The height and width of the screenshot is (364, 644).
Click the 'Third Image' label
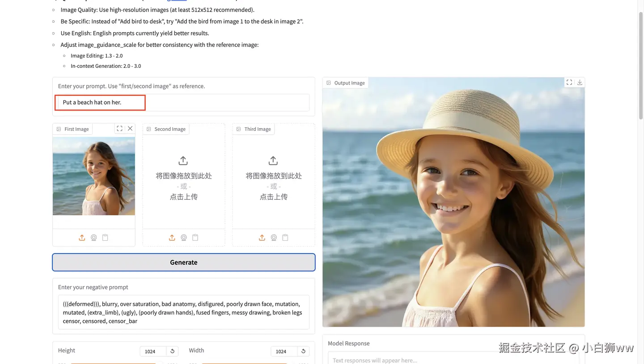coord(258,129)
